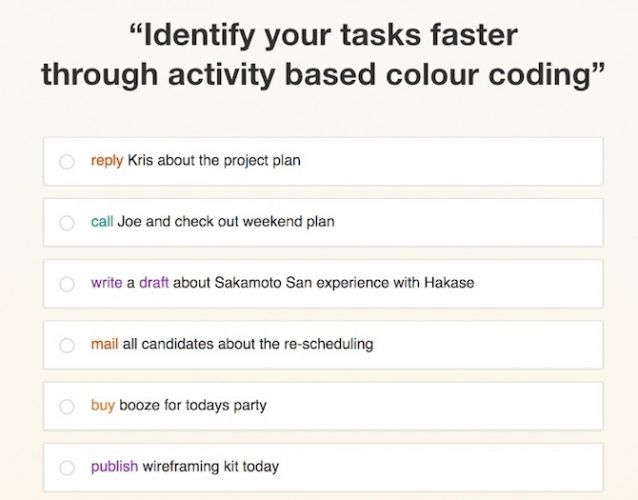The height and width of the screenshot is (500, 638).
Task: Complete the mail all candidates task checkbox
Action: [67, 345]
